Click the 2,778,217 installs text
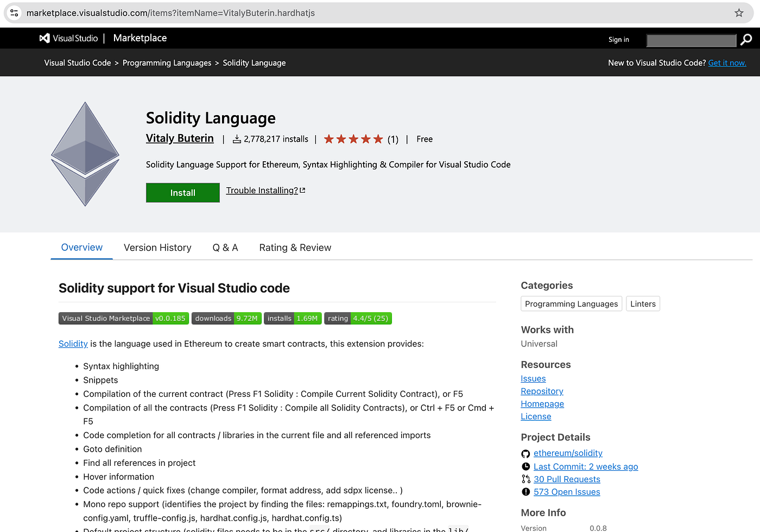Image resolution: width=760 pixels, height=532 pixels. click(x=276, y=140)
